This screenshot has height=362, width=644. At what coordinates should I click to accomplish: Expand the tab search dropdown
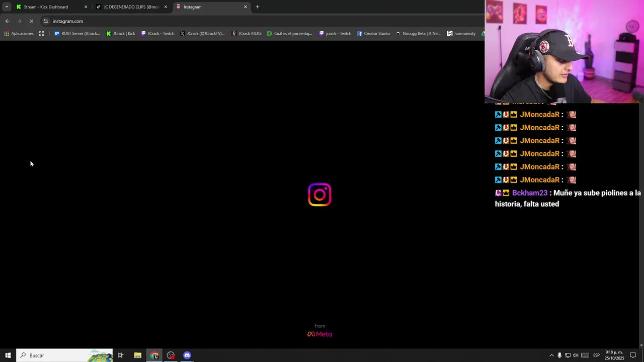click(x=7, y=7)
